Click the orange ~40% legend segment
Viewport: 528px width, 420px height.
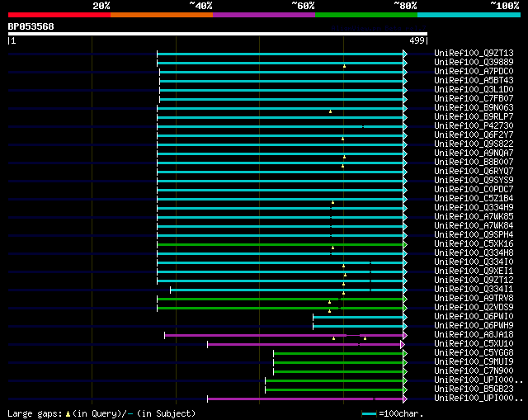click(x=162, y=15)
